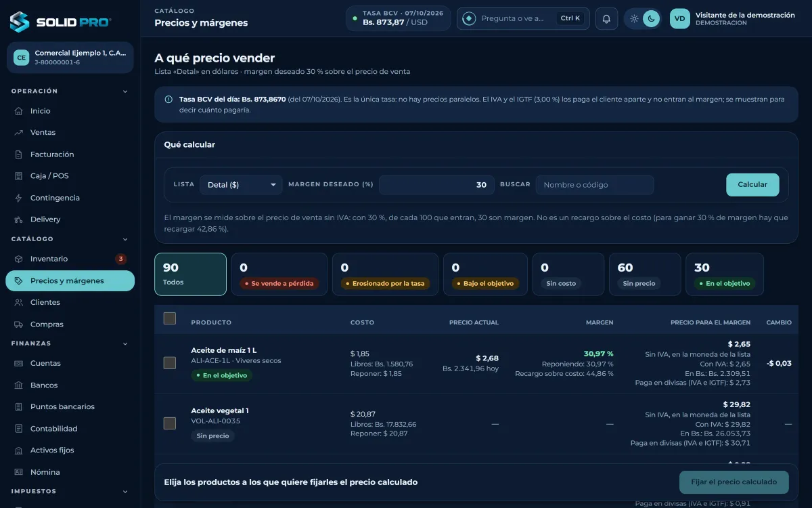Collapse the Operación sidebar section
This screenshot has width=812, height=508.
(125, 91)
